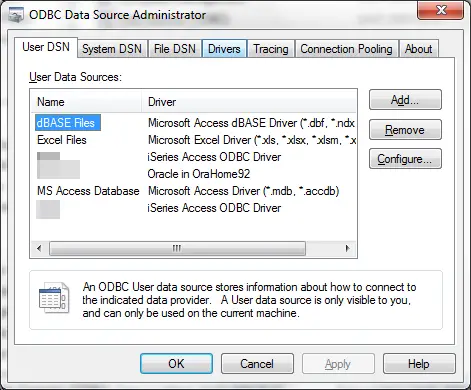Screen dimensions: 471x390
Task: Select the Excel Files data source
Action: (62, 140)
